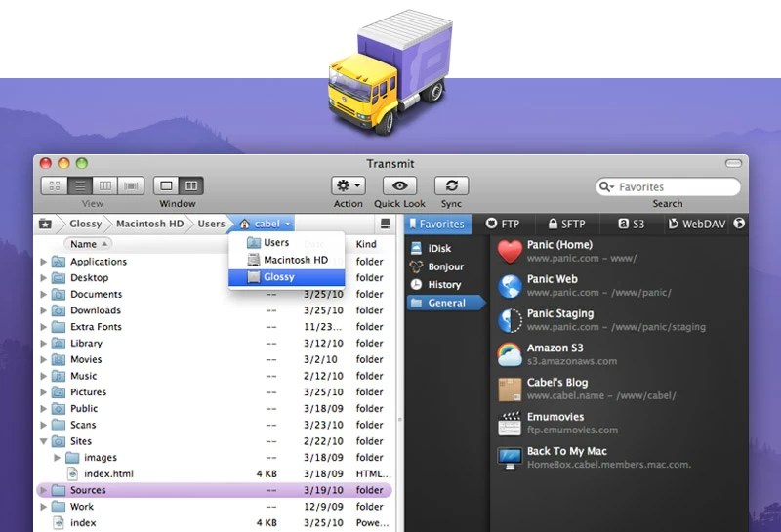Switch to the SFTP tab
This screenshot has width=781, height=532.
[x=567, y=225]
